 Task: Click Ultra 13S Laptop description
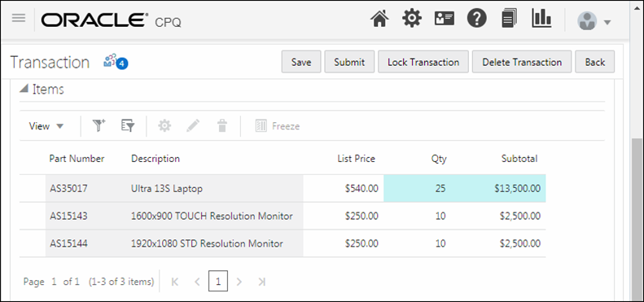(167, 189)
